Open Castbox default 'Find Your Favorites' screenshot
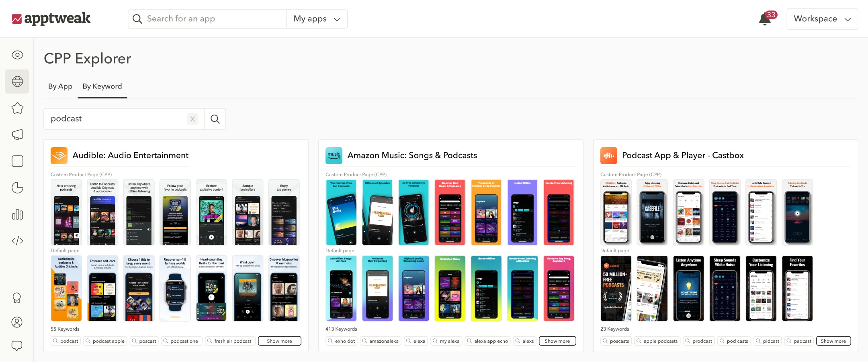Image resolution: width=868 pixels, height=362 pixels. tap(797, 288)
